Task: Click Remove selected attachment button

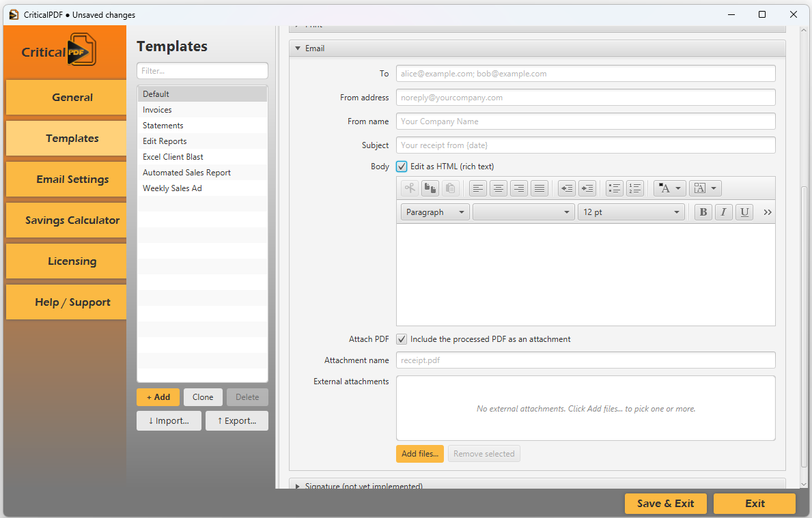Action: (x=484, y=454)
